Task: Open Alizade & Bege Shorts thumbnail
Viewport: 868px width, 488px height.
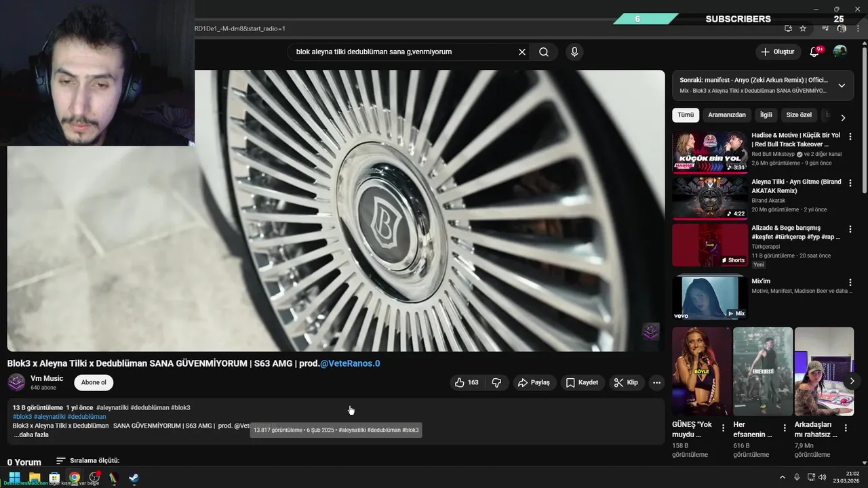Action: tap(709, 245)
